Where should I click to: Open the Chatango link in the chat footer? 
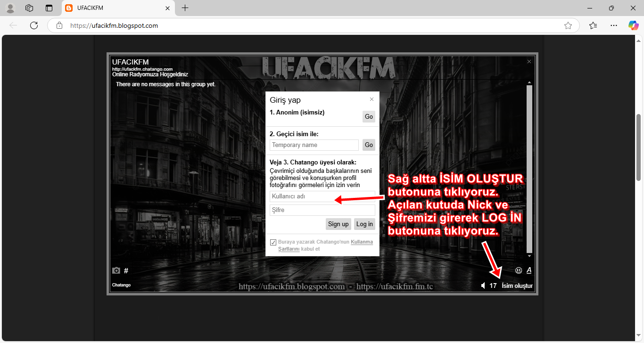[121, 285]
